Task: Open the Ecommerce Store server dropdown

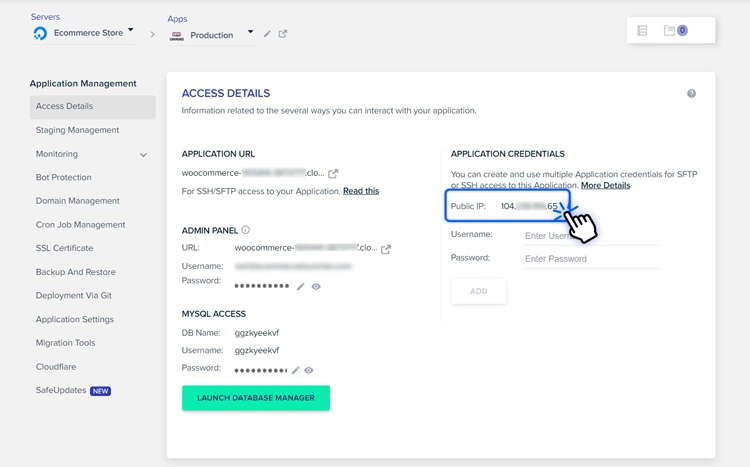Action: pyautogui.click(x=131, y=30)
